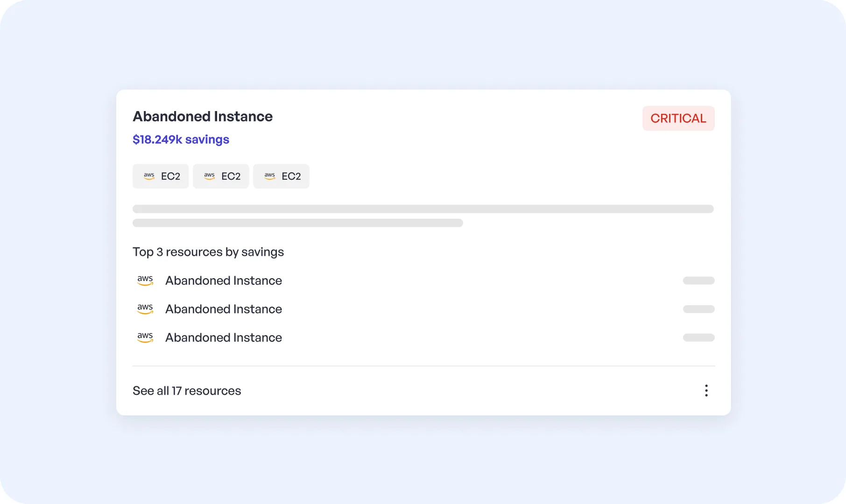This screenshot has width=846, height=504.
Task: Expand the third Abandoned Instance resource row
Action: pos(223,337)
